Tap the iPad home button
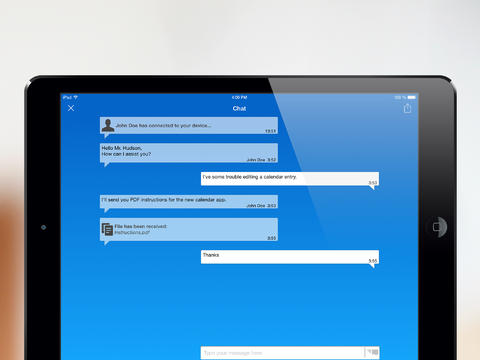 [437, 227]
